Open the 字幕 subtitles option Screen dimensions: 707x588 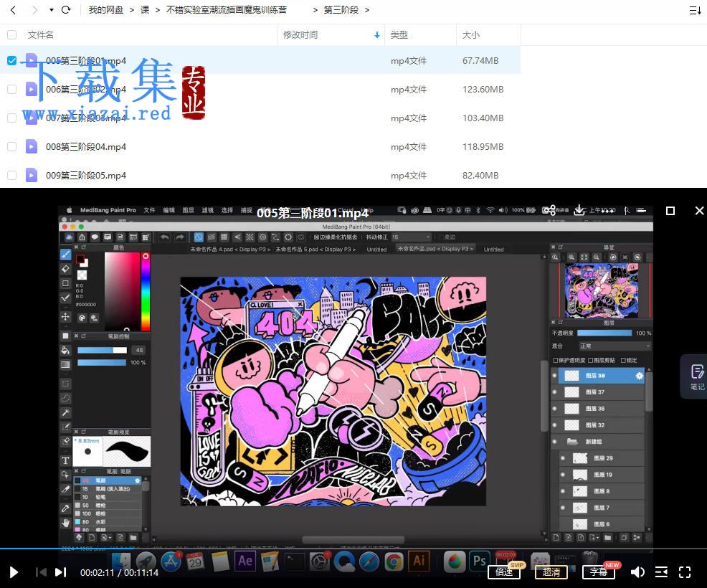pos(599,572)
